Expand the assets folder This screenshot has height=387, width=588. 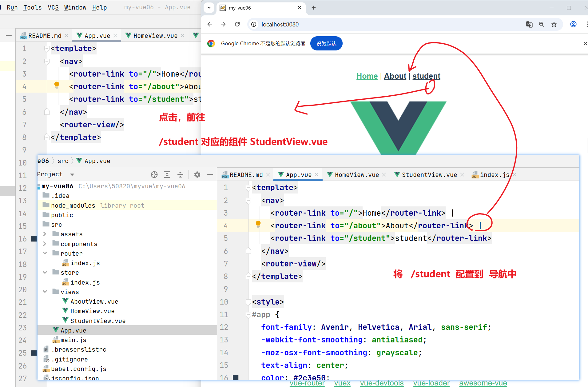pos(45,234)
